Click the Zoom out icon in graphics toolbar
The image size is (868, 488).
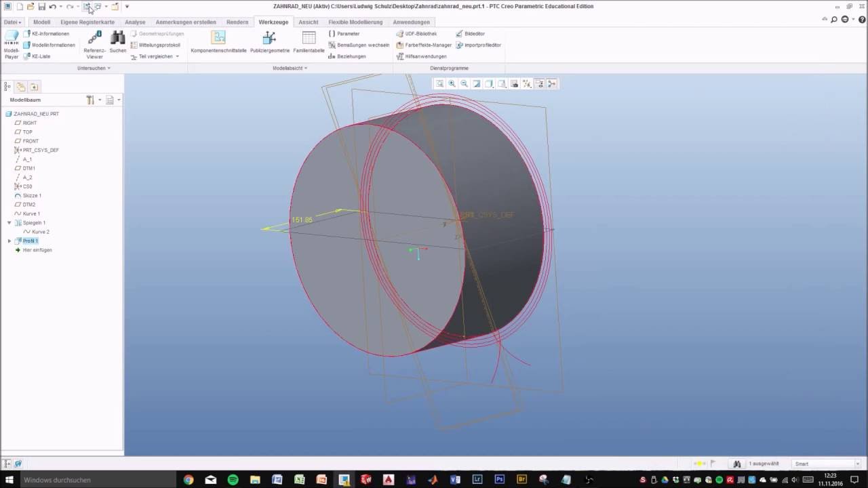[x=465, y=83]
